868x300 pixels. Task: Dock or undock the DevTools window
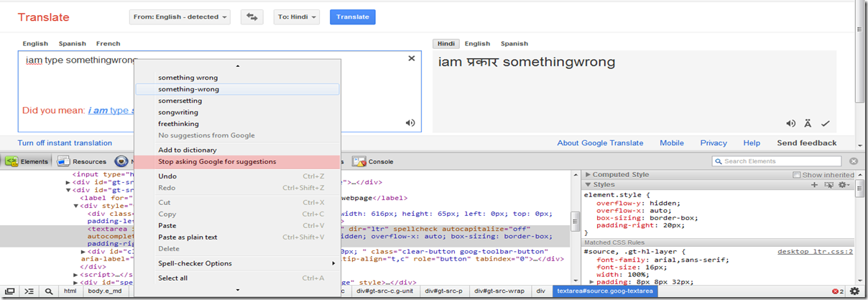click(11, 291)
